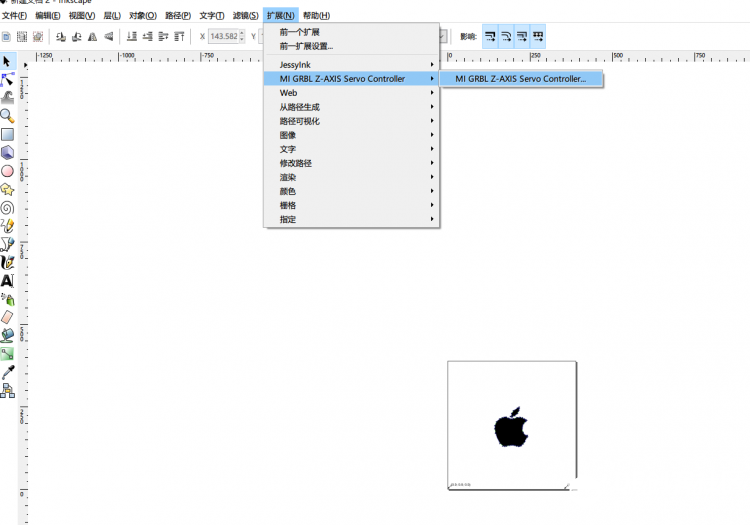Viewport: 750px width, 525px height.
Task: Lower selection one step
Action: point(148,36)
